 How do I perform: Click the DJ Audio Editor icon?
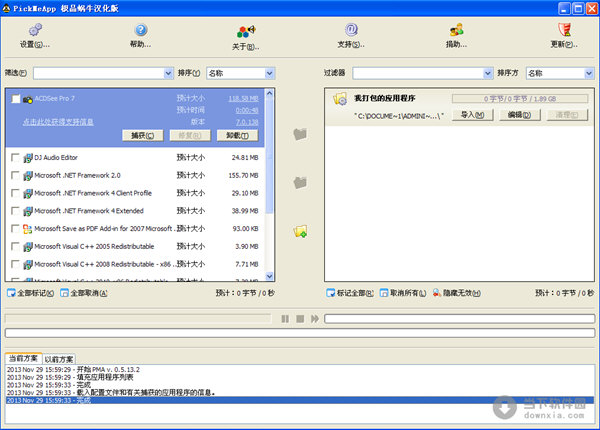coord(28,158)
